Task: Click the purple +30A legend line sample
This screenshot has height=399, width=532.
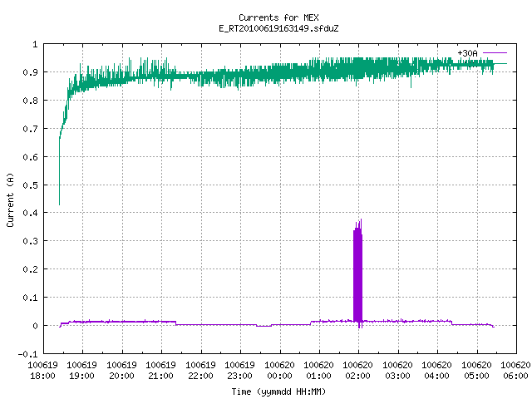Action: click(495, 53)
